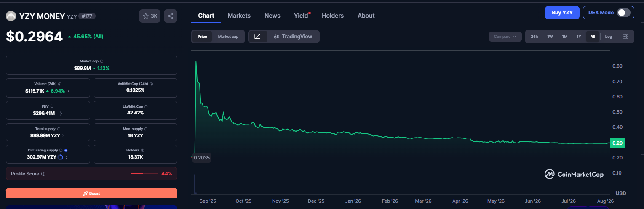This screenshot has width=644, height=209.
Task: Click the CoinMarketCap watermark logo
Action: pyautogui.click(x=574, y=174)
